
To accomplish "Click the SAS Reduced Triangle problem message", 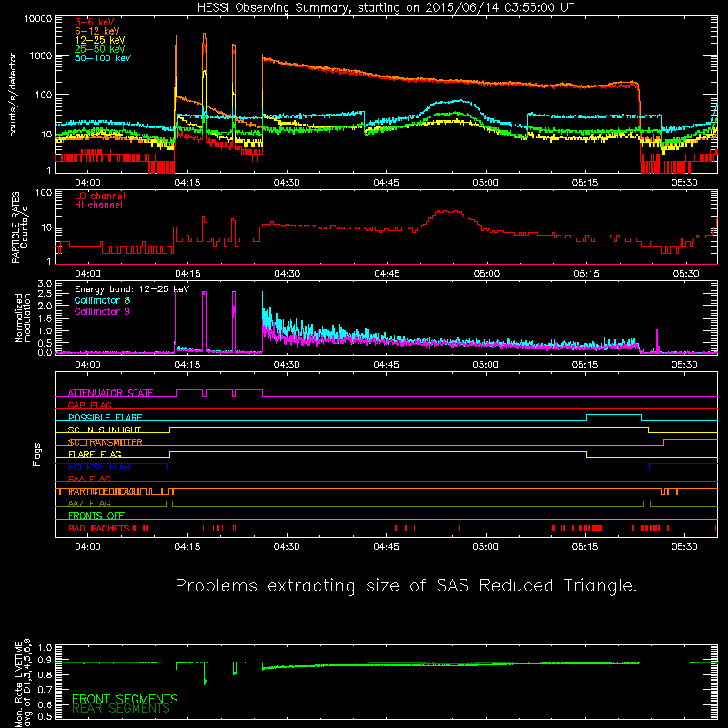I will click(406, 585).
